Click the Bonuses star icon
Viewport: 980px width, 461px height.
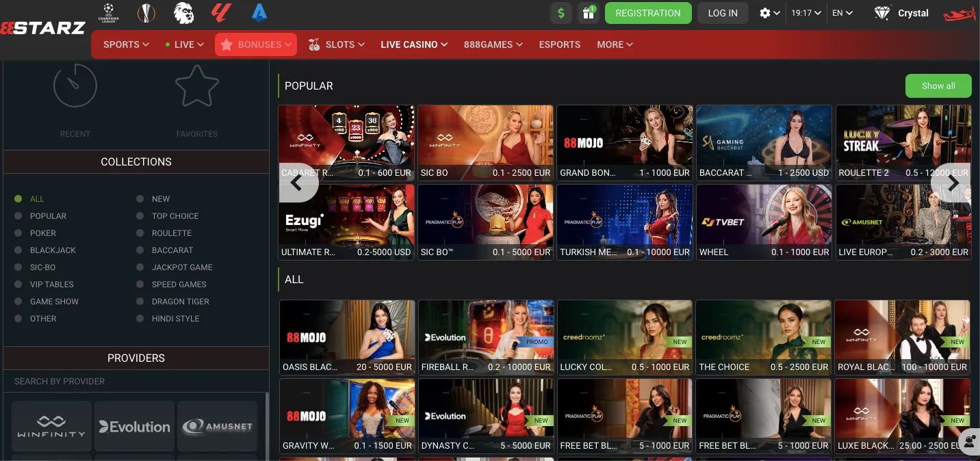pos(227,44)
